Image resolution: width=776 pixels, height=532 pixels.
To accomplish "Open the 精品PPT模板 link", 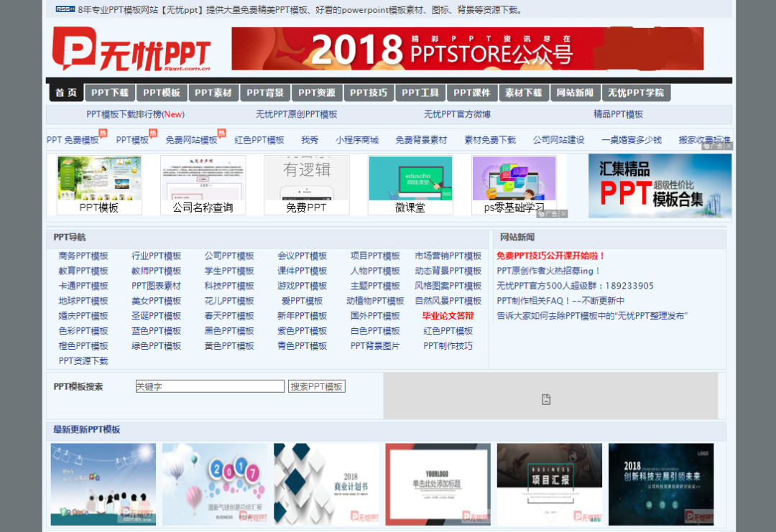I will click(618, 114).
